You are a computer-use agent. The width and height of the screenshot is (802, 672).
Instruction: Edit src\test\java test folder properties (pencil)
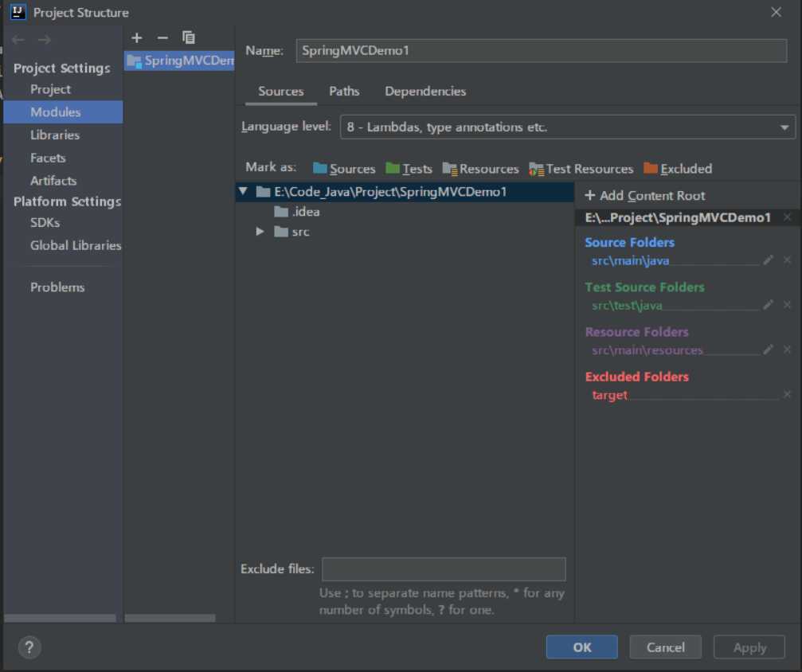click(768, 305)
